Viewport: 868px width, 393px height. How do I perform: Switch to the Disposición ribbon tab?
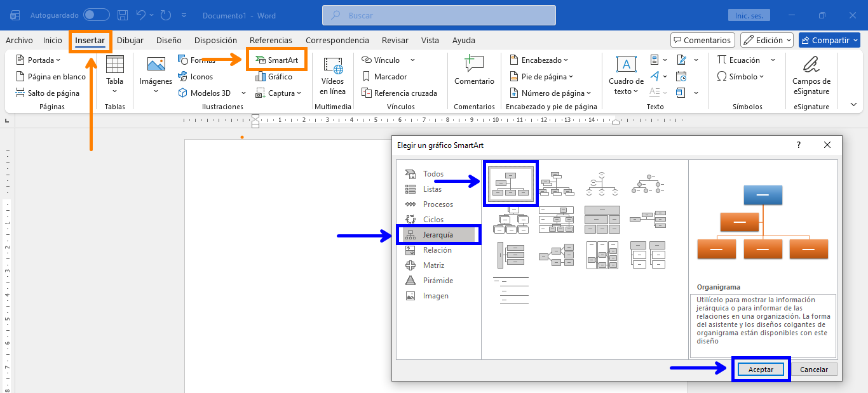pyautogui.click(x=215, y=40)
